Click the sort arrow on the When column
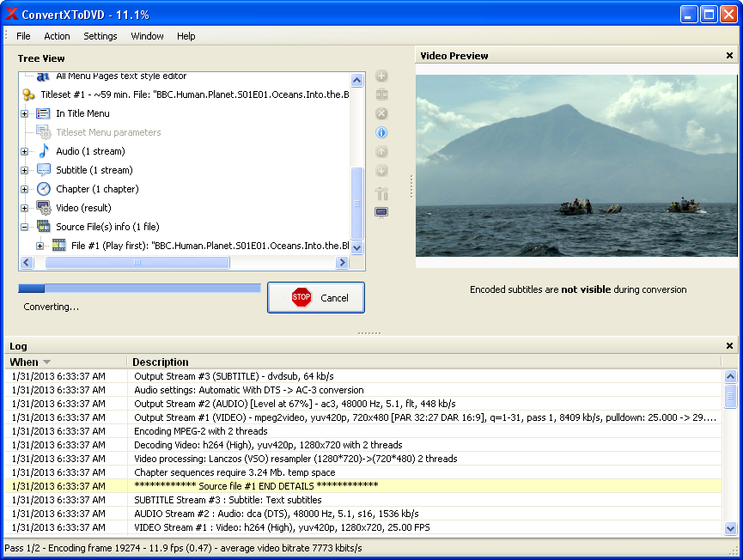Viewport: 743px width, 560px height. click(x=46, y=362)
